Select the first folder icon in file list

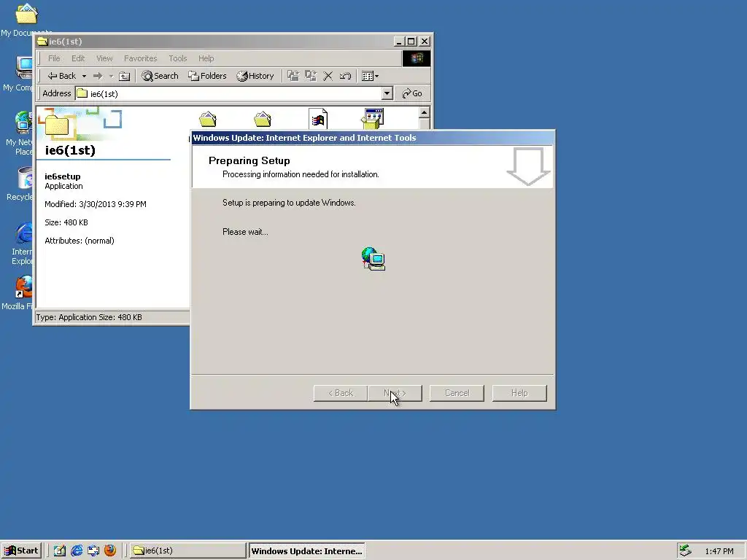pyautogui.click(x=208, y=119)
